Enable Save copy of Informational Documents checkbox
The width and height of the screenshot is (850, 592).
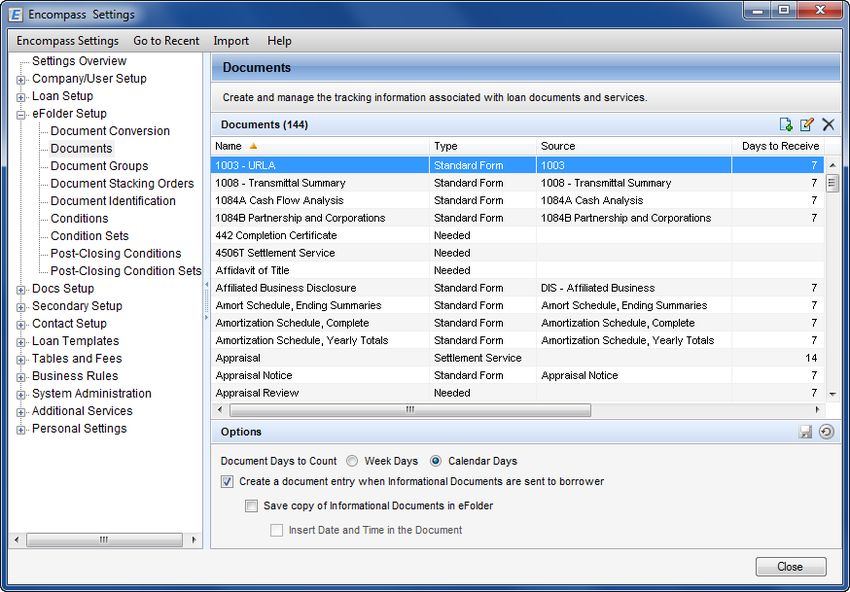(251, 506)
